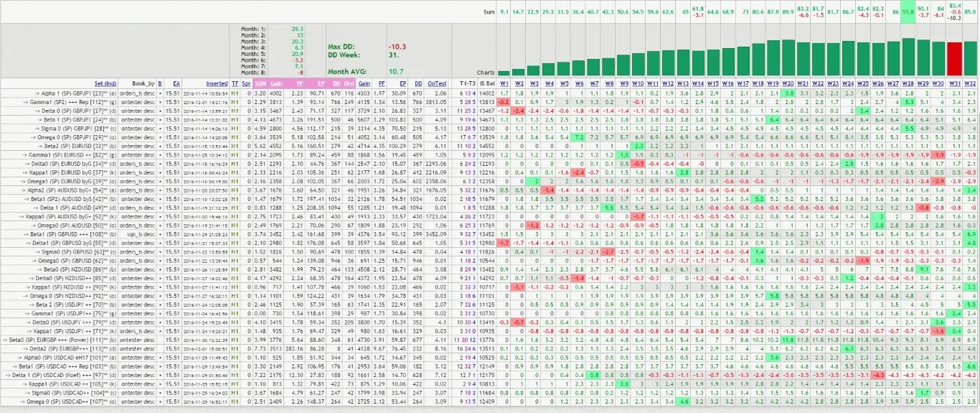Select the 'Delta 0 (SP) GBPJPY [27]' row name

point(75,111)
